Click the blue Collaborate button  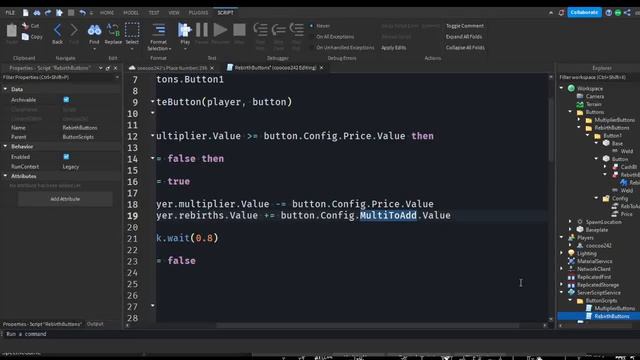[584, 12]
